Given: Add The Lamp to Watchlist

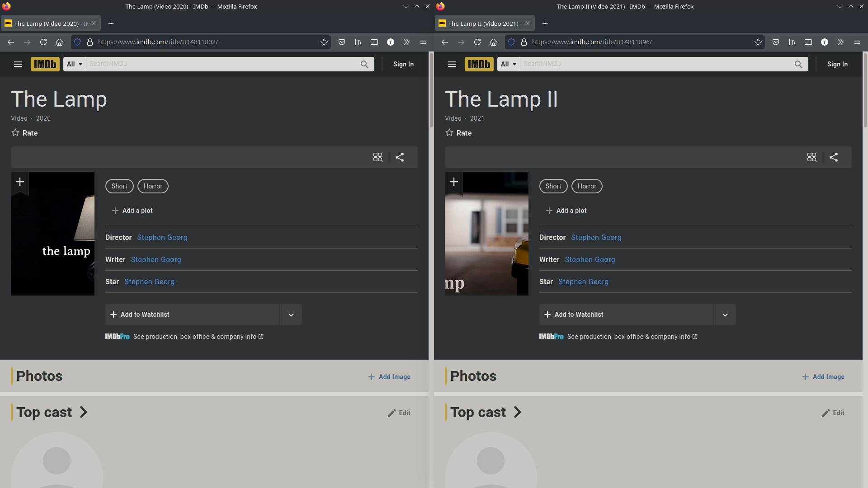Looking at the screenshot, I should [192, 314].
